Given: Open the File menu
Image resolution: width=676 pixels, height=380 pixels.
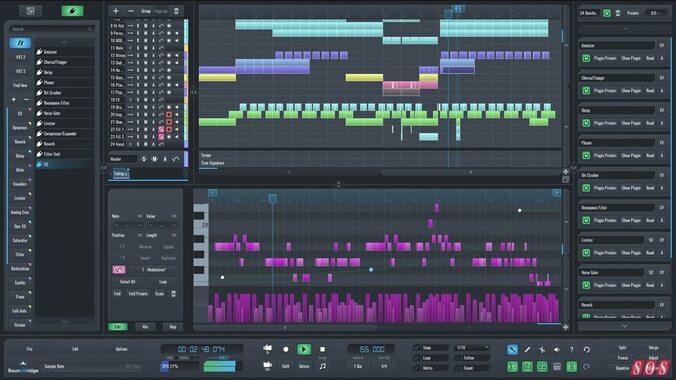Looking at the screenshot, I should click(x=29, y=349).
